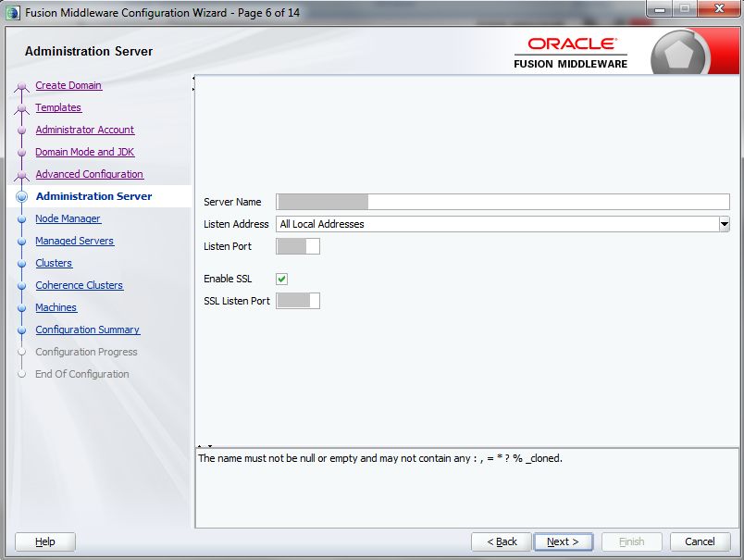744x560 pixels.
Task: Click inside the Server Name field
Action: tap(463, 202)
